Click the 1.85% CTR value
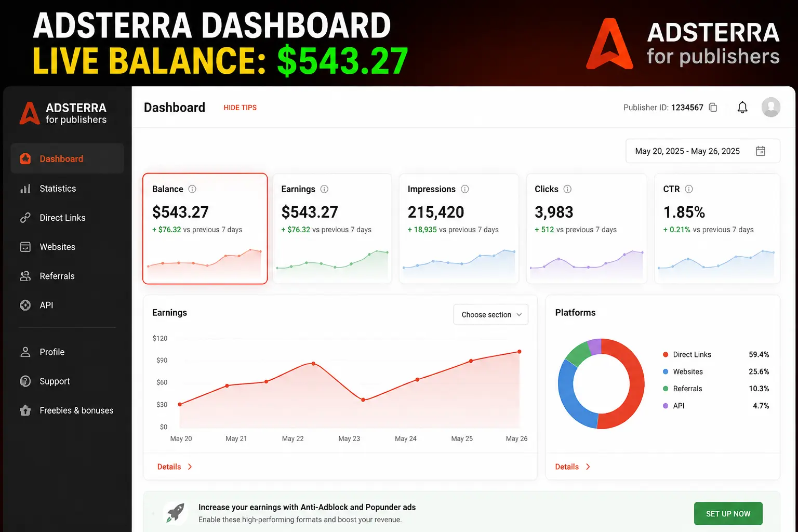This screenshot has width=798, height=532. (684, 212)
